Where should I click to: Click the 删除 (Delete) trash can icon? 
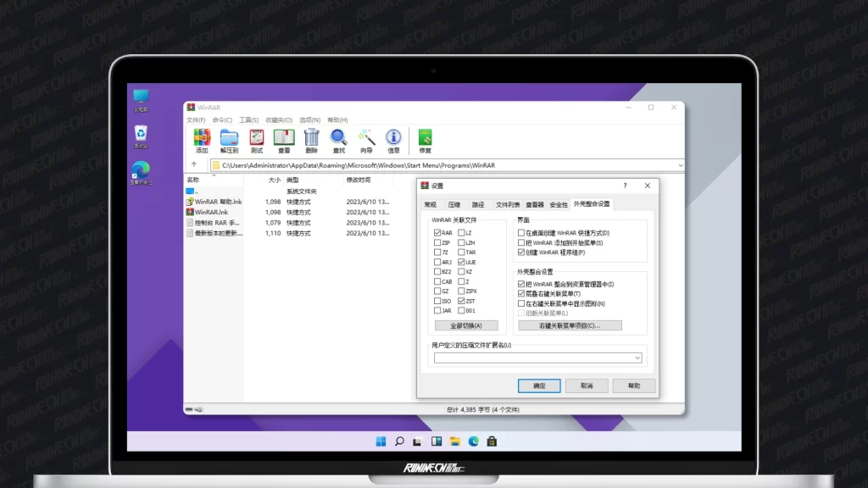311,140
